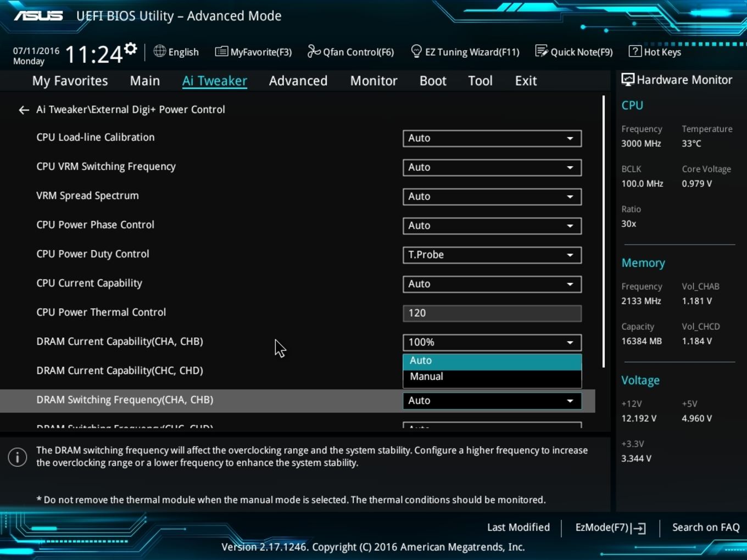Click the 11:24 clock display
The height and width of the screenshot is (560, 747).
[x=94, y=54]
